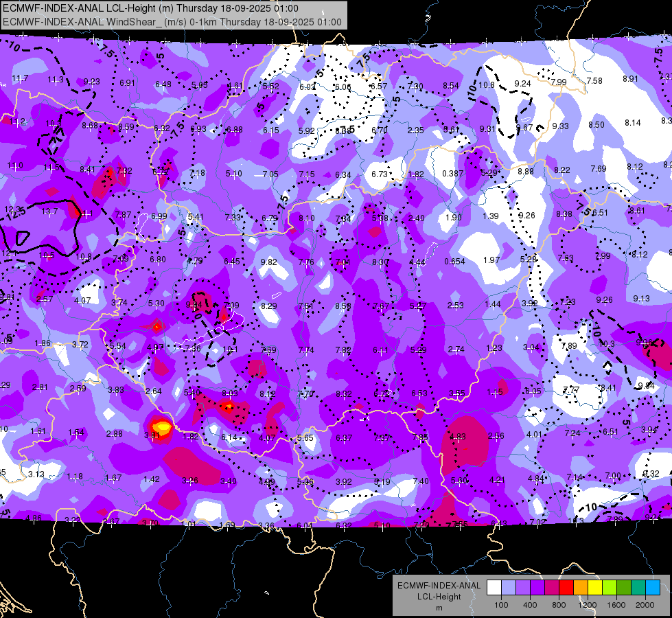Click the wind shear value 0.654
This screenshot has height=618, width=672.
[454, 261]
